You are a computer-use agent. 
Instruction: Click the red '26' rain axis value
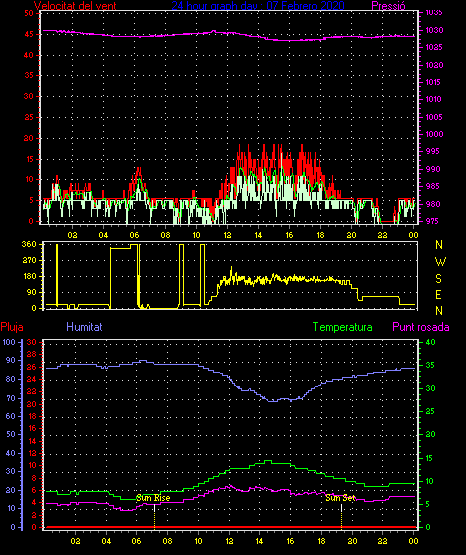(31, 367)
